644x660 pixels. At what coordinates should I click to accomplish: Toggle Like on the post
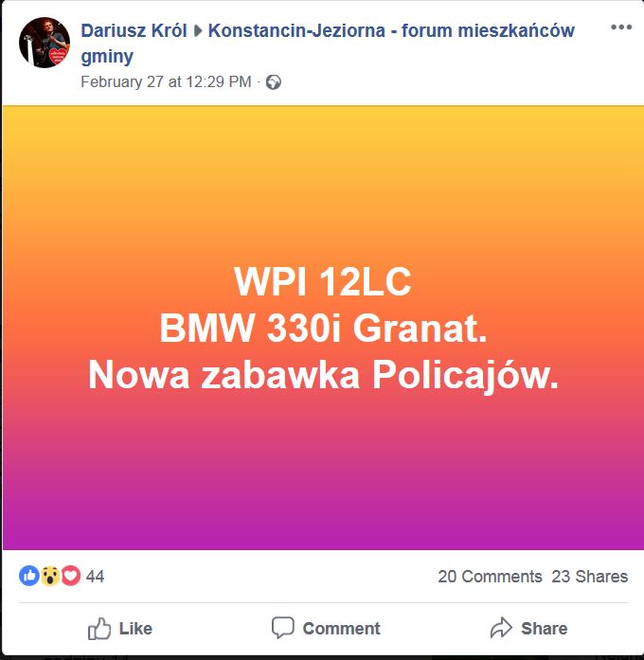[x=120, y=629]
